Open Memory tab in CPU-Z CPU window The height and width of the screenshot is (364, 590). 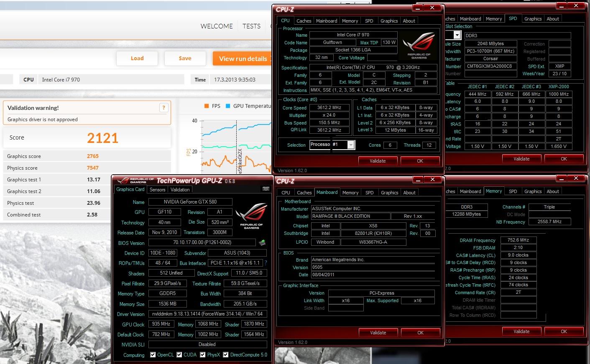tap(350, 21)
